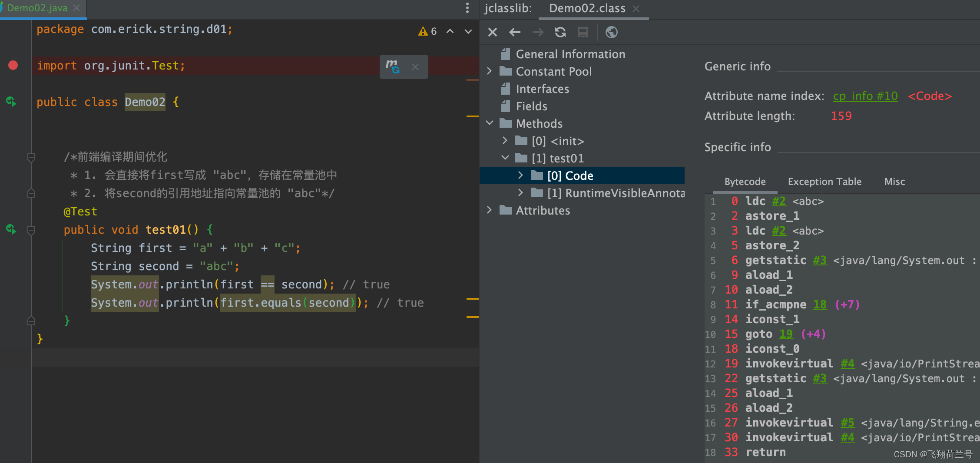The height and width of the screenshot is (463, 980).
Task: Dismiss the Maven reload popup
Action: pyautogui.click(x=415, y=67)
